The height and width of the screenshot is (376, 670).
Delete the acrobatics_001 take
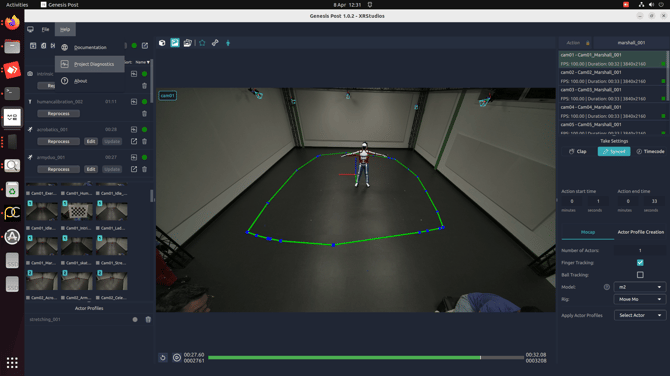144,141
